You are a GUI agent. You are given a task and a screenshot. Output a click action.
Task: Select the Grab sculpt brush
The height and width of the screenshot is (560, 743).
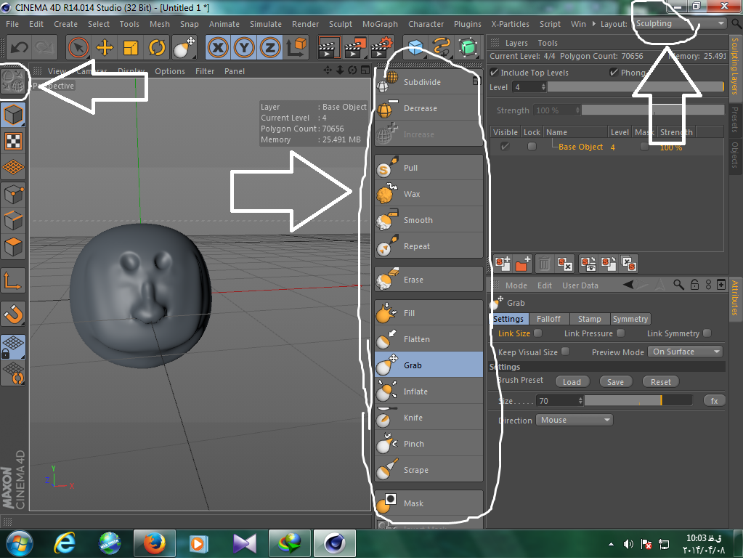click(429, 365)
